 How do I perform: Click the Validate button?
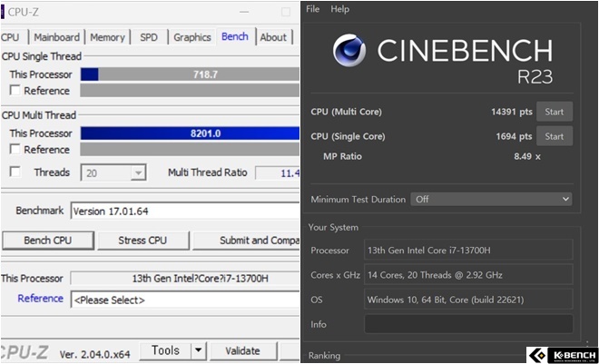coord(243,350)
